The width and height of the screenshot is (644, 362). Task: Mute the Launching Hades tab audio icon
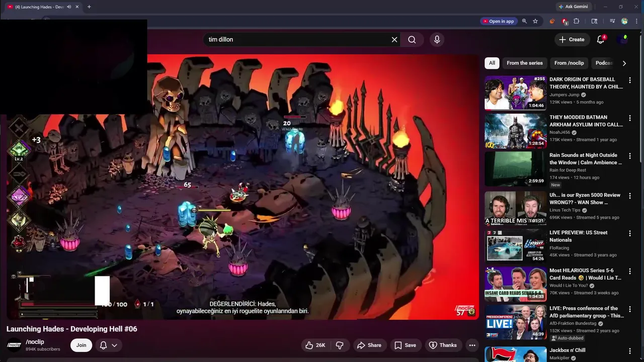click(x=69, y=7)
